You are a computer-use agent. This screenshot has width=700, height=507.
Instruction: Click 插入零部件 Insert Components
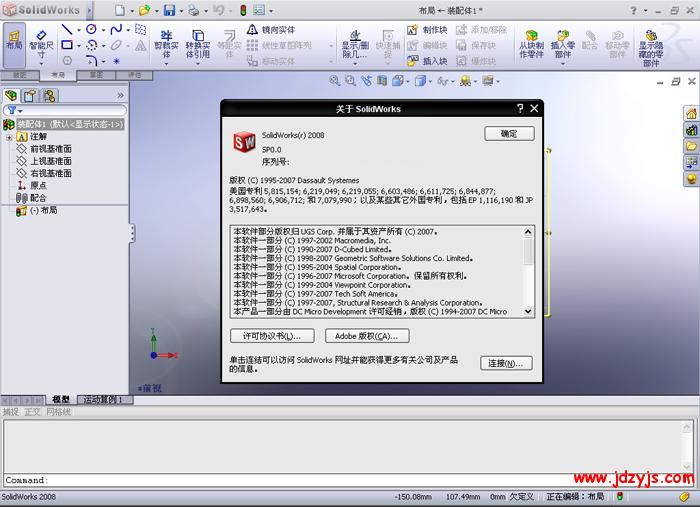coord(562,45)
